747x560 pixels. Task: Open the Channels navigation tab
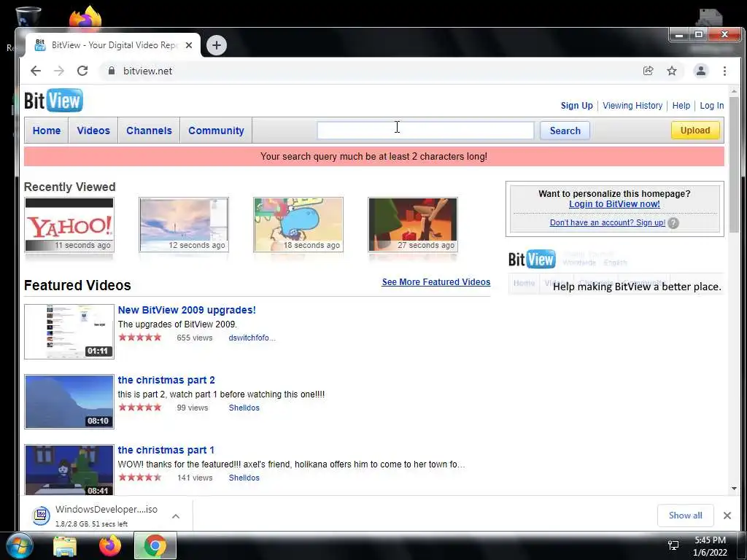[x=149, y=131]
